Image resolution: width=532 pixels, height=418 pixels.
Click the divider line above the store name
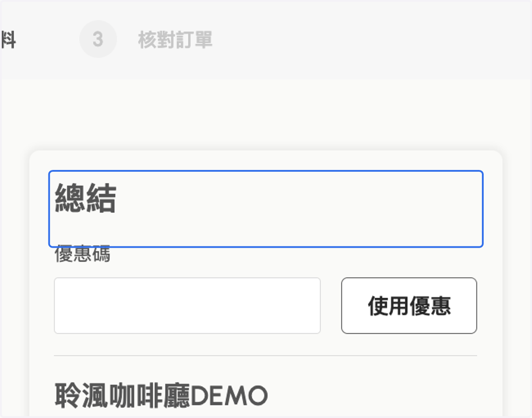click(266, 355)
